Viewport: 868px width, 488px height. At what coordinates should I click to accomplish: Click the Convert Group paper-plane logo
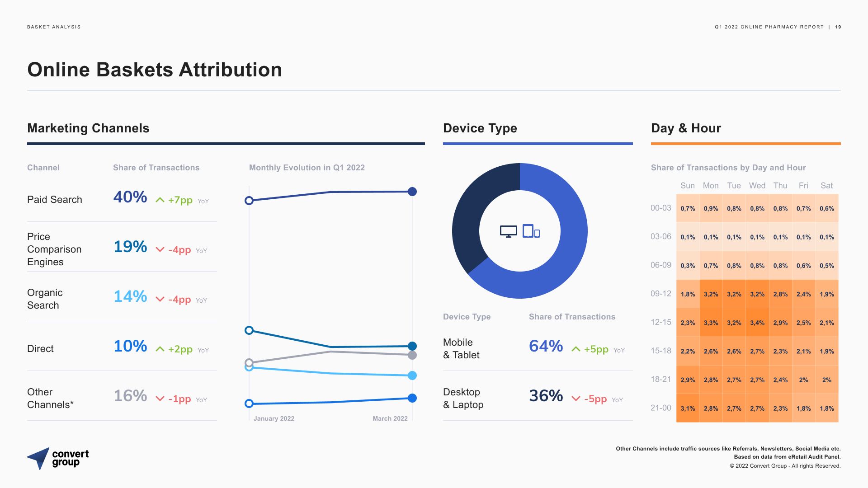(39, 458)
